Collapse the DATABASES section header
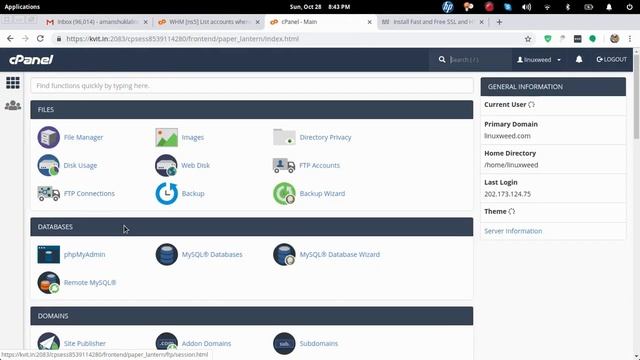 point(252,227)
